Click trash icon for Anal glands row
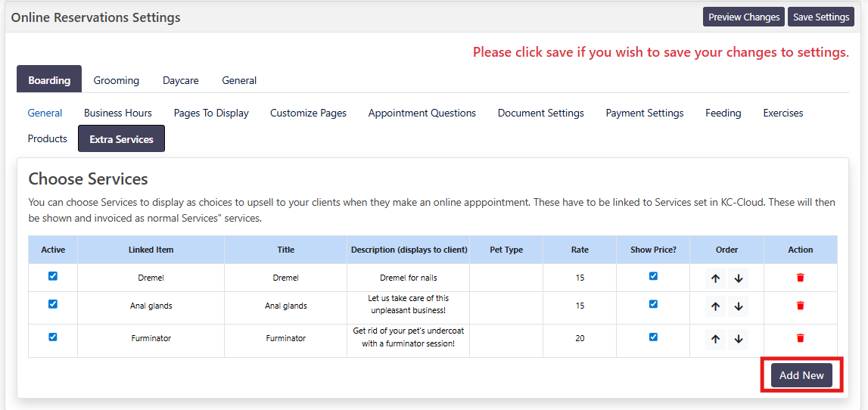This screenshot has height=410, width=868. coord(801,306)
